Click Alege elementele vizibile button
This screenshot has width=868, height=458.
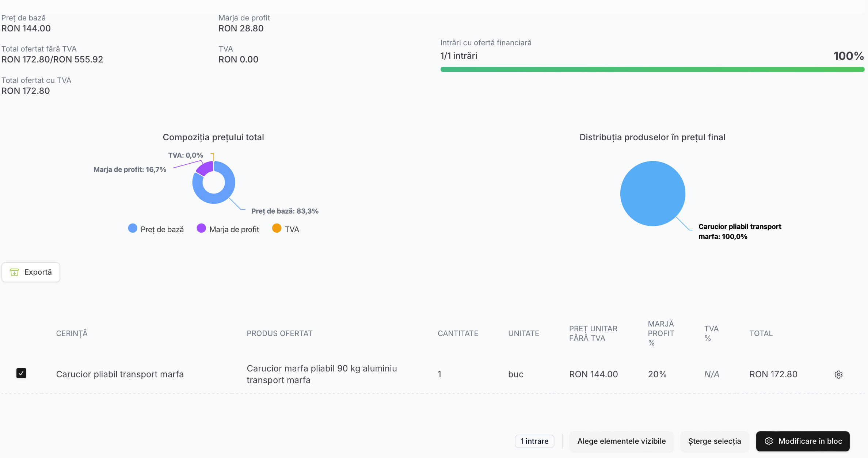pyautogui.click(x=621, y=441)
